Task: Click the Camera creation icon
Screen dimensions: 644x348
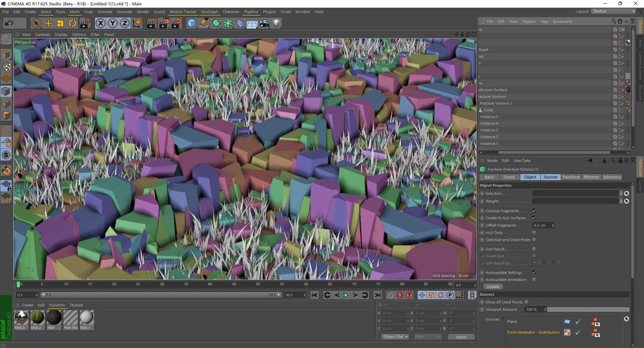Action: 263,23
